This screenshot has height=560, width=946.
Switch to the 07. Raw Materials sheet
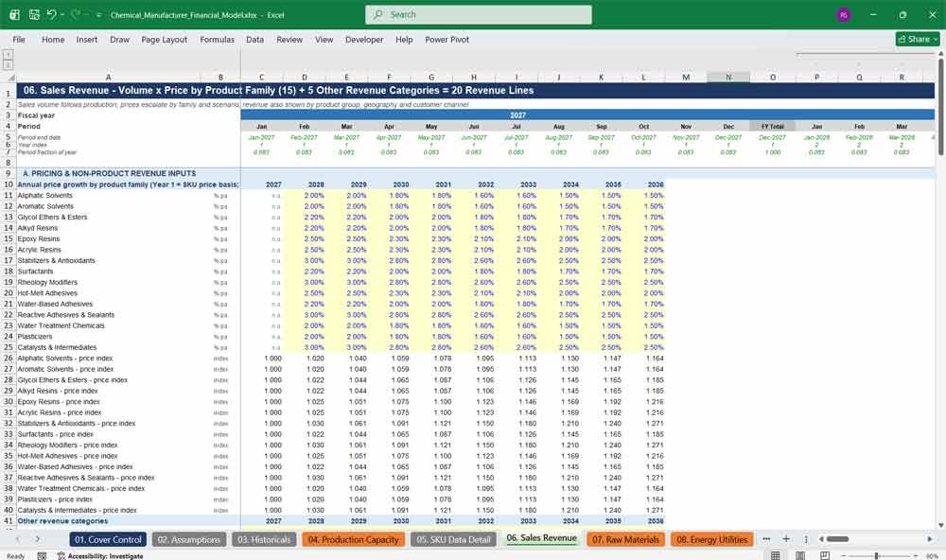point(625,539)
